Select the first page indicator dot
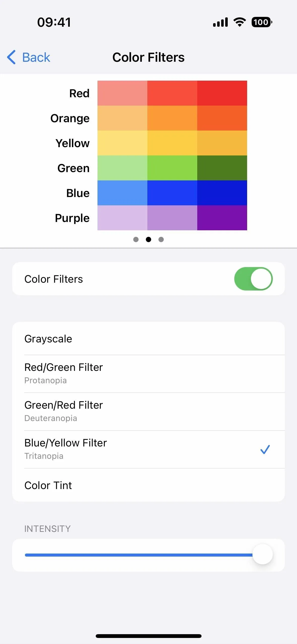The width and height of the screenshot is (297, 644). [136, 239]
